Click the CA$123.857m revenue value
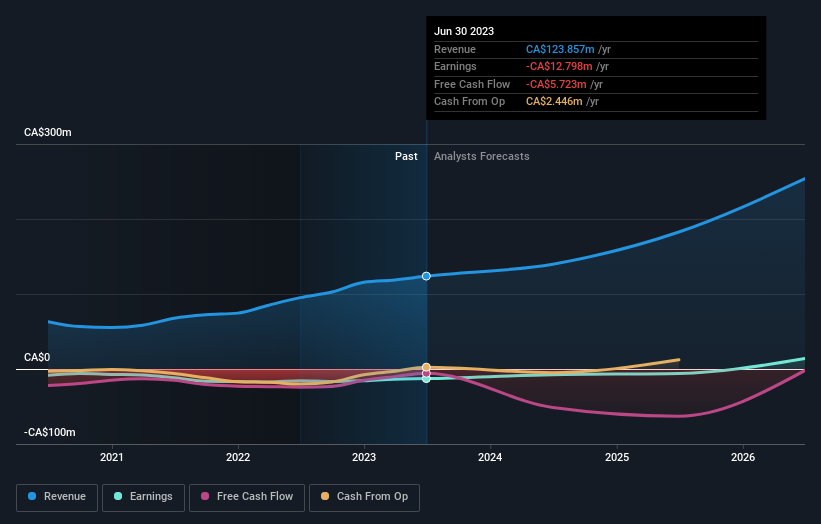 pos(560,49)
